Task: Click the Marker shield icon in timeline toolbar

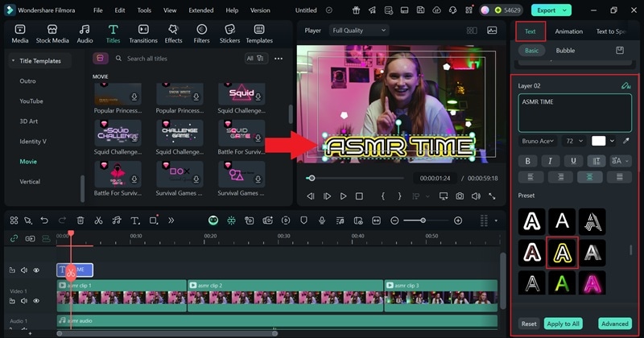Action: pyautogui.click(x=303, y=221)
